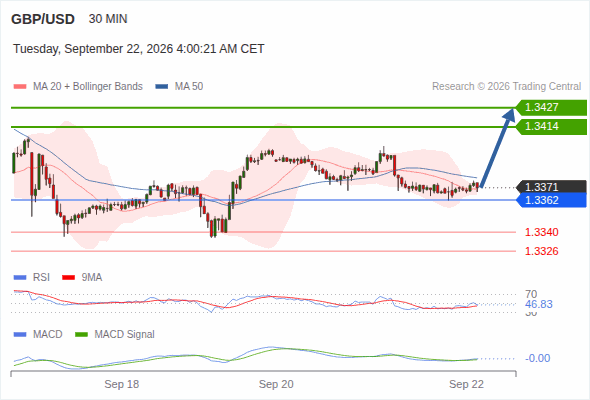
Task: Select the 1.3427 green resistance label
Action: click(x=551, y=108)
